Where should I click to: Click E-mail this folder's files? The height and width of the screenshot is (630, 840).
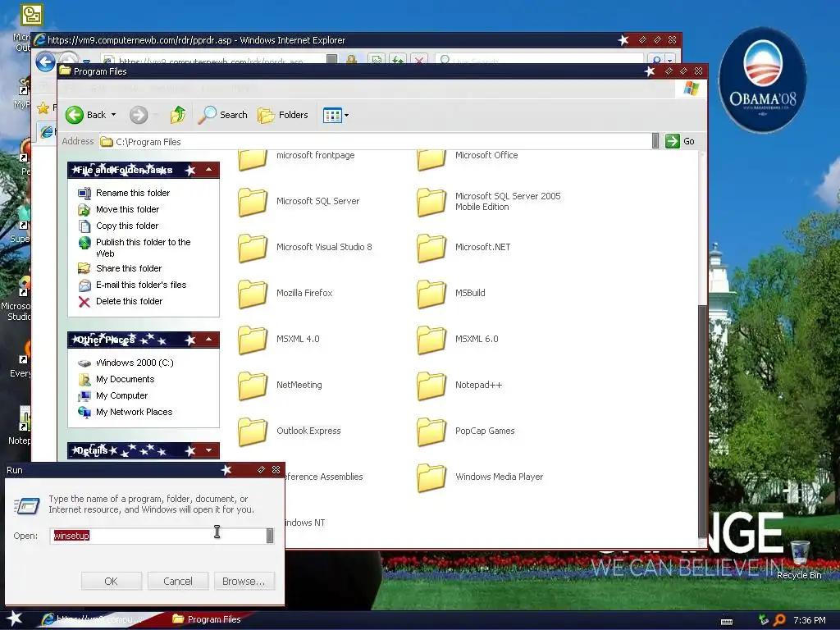(141, 285)
